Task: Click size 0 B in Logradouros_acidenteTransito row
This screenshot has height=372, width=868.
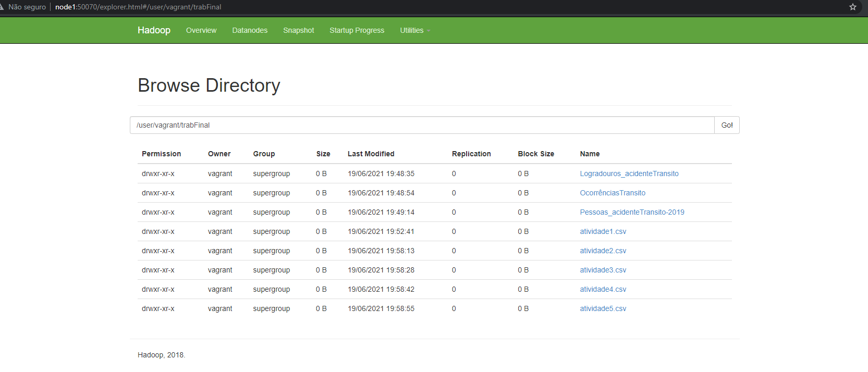Action: (x=321, y=173)
